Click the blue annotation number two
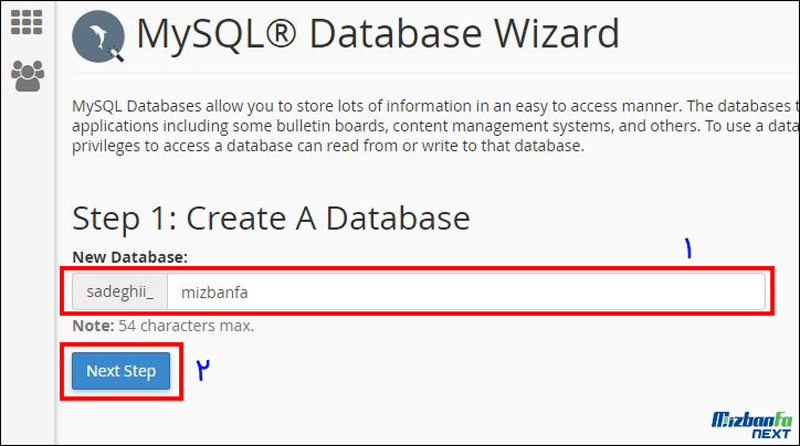Image resolution: width=800 pixels, height=446 pixels. [x=203, y=370]
